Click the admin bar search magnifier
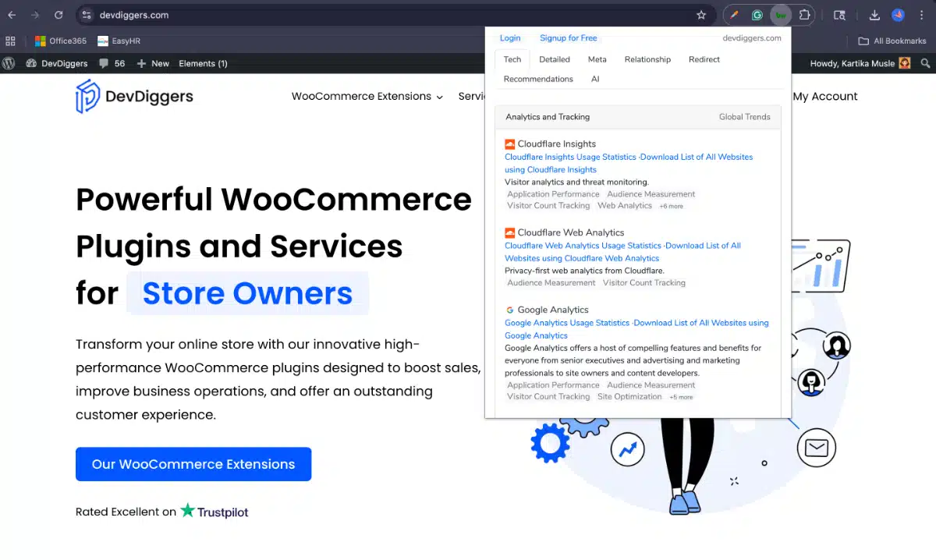 click(925, 63)
